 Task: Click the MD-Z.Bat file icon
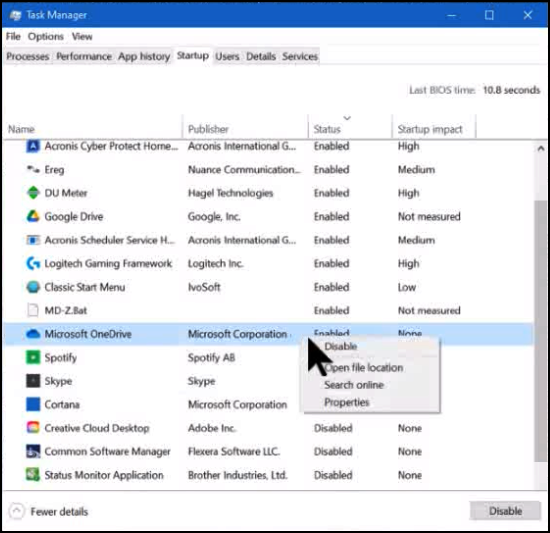[33, 310]
